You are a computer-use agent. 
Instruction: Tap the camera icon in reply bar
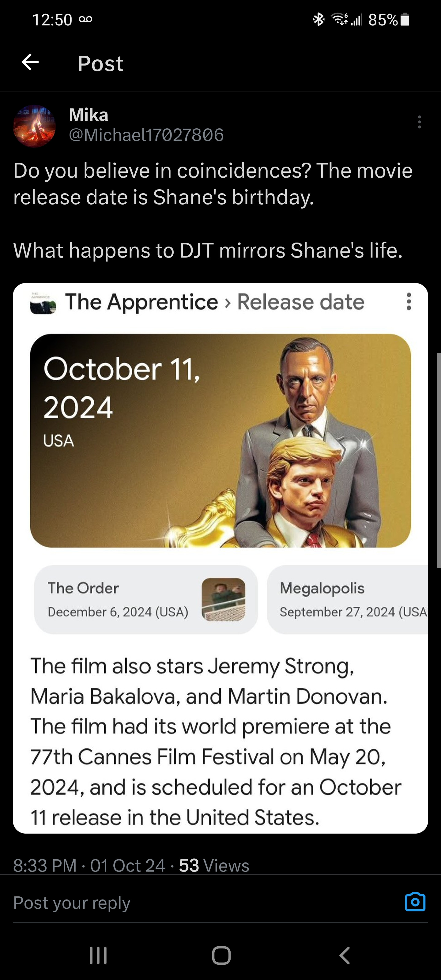415,902
